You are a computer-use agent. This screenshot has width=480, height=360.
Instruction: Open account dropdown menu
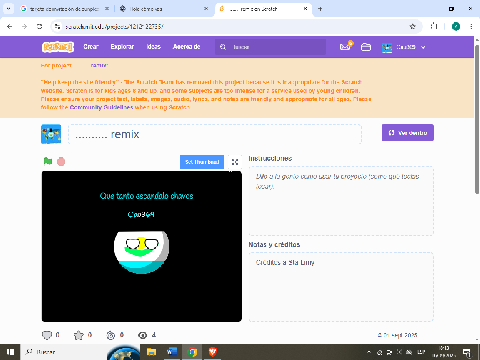(x=404, y=47)
